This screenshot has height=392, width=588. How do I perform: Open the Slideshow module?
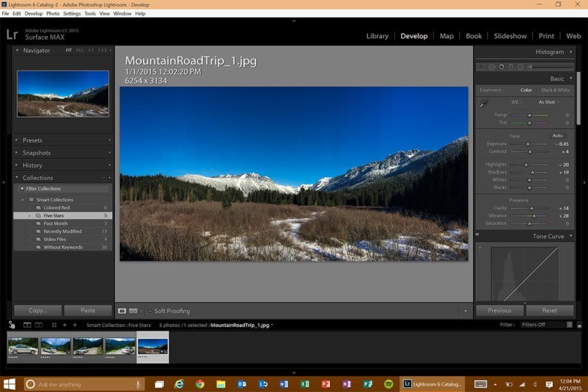pyautogui.click(x=510, y=36)
